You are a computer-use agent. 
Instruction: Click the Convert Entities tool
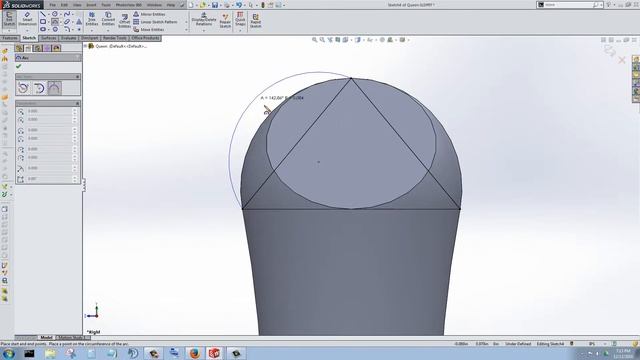(108, 19)
